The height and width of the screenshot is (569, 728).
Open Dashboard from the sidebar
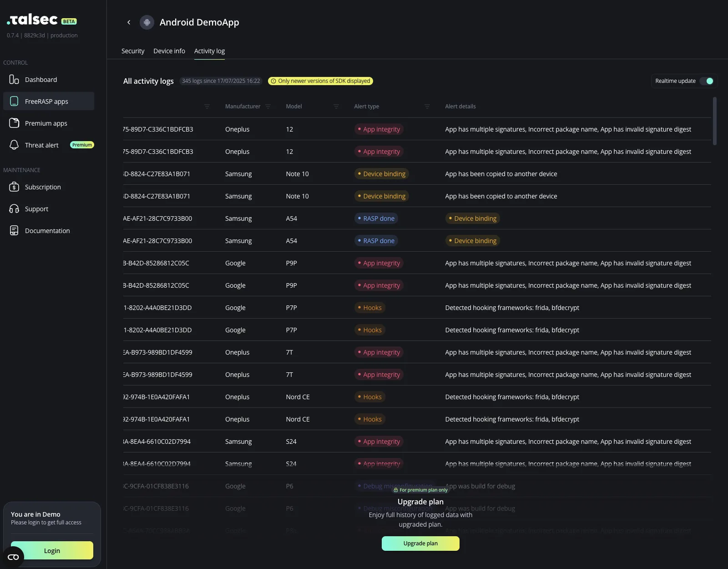click(49, 80)
